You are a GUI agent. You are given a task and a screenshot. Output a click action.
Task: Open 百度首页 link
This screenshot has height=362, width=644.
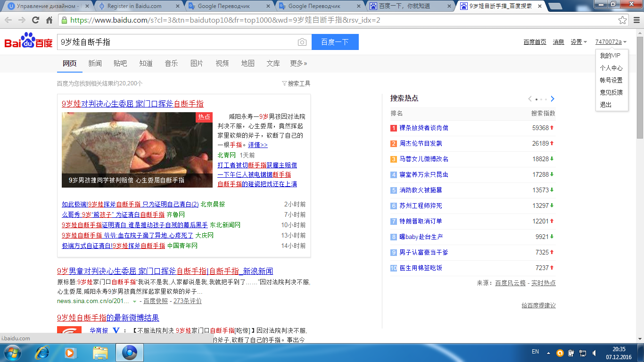click(x=535, y=42)
